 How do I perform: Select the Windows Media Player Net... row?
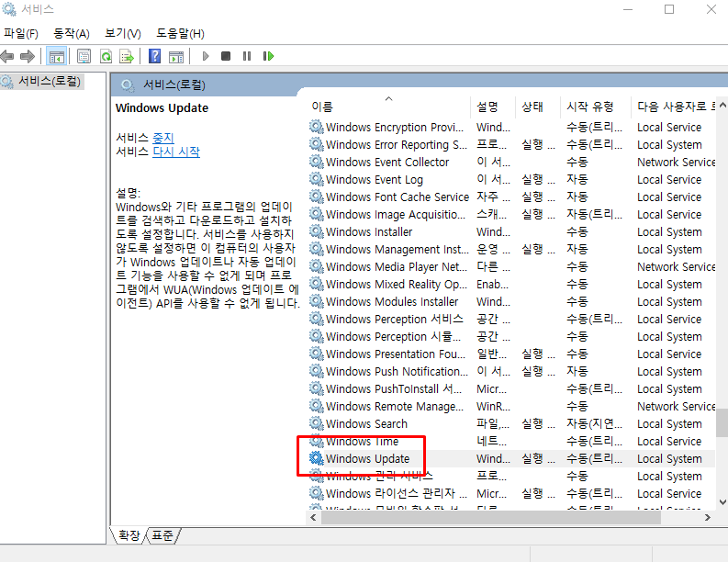pyautogui.click(x=511, y=266)
